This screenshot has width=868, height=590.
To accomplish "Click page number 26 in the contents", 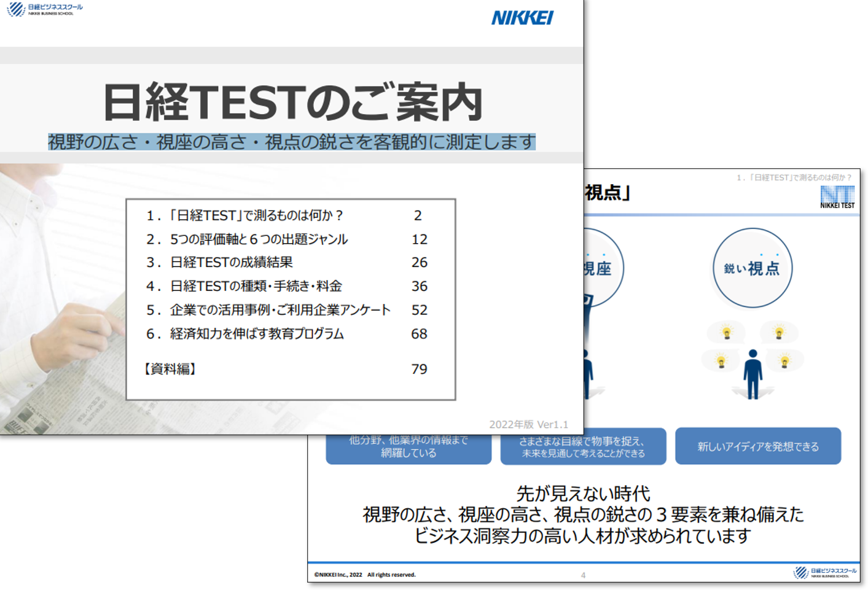I will [x=420, y=262].
